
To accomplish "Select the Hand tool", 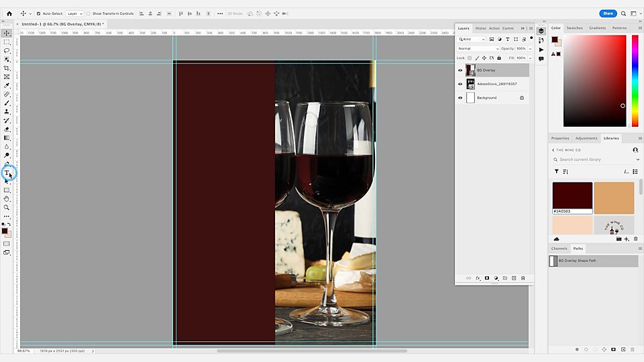I will click(x=7, y=199).
